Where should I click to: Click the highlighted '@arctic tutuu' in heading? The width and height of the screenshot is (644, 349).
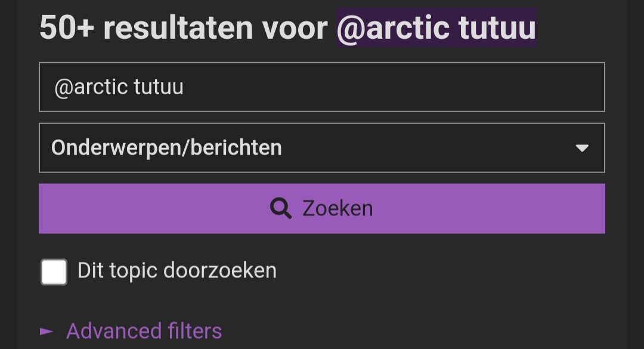pos(436,27)
